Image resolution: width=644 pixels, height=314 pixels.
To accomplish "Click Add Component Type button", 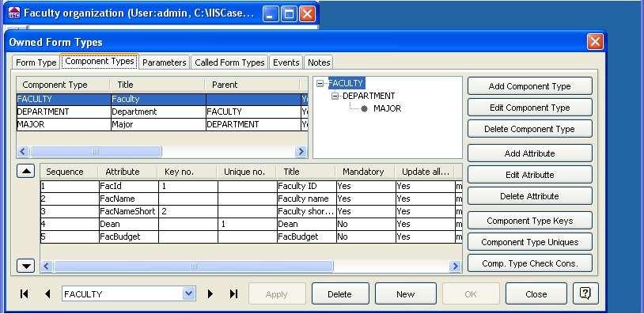I will (x=530, y=86).
